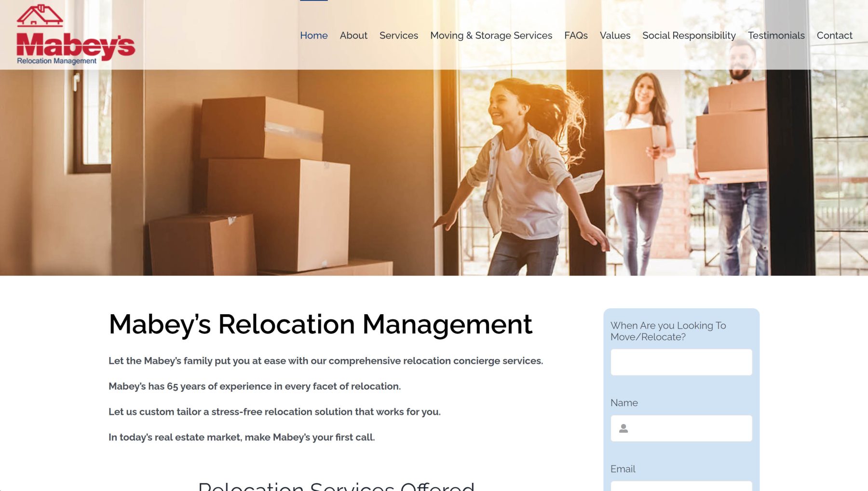This screenshot has width=868, height=491.
Task: Open the Home menu item
Action: click(313, 36)
